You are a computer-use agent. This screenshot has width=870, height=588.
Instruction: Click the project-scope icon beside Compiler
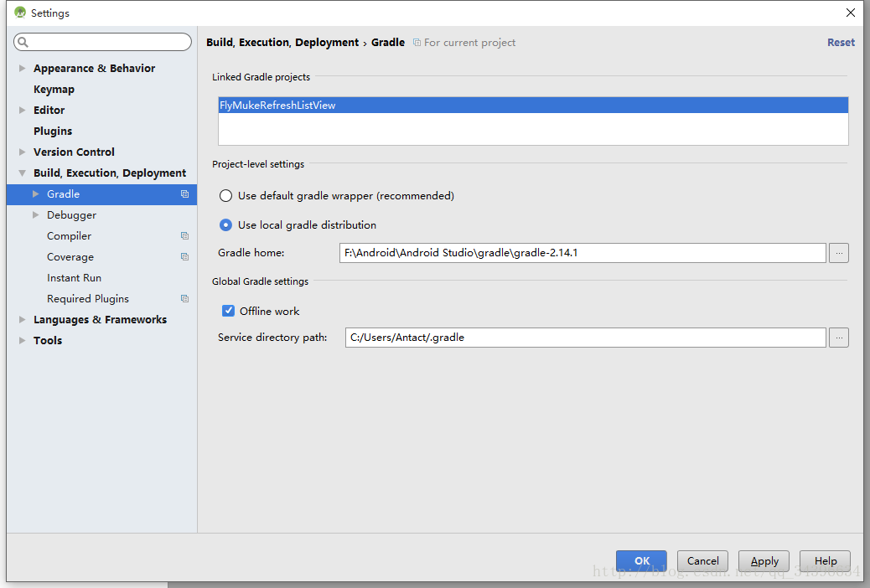pyautogui.click(x=184, y=235)
